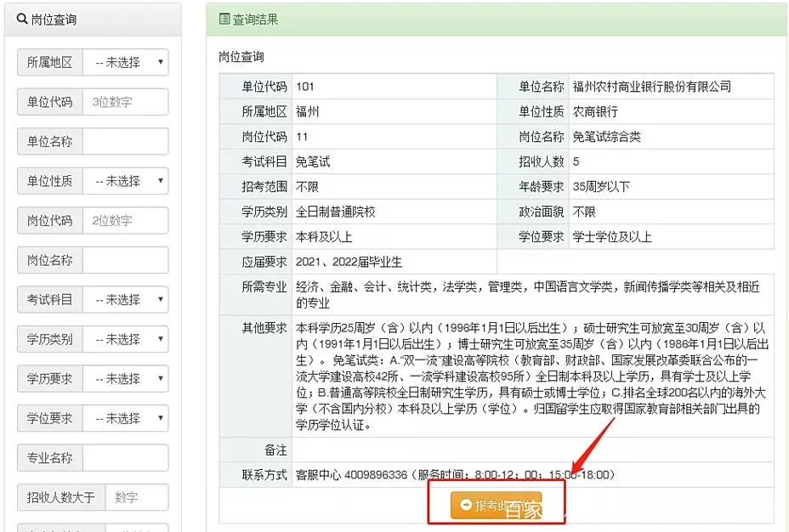The height and width of the screenshot is (532, 789).
Task: Open the 单位性质 dropdown
Action: click(x=125, y=181)
